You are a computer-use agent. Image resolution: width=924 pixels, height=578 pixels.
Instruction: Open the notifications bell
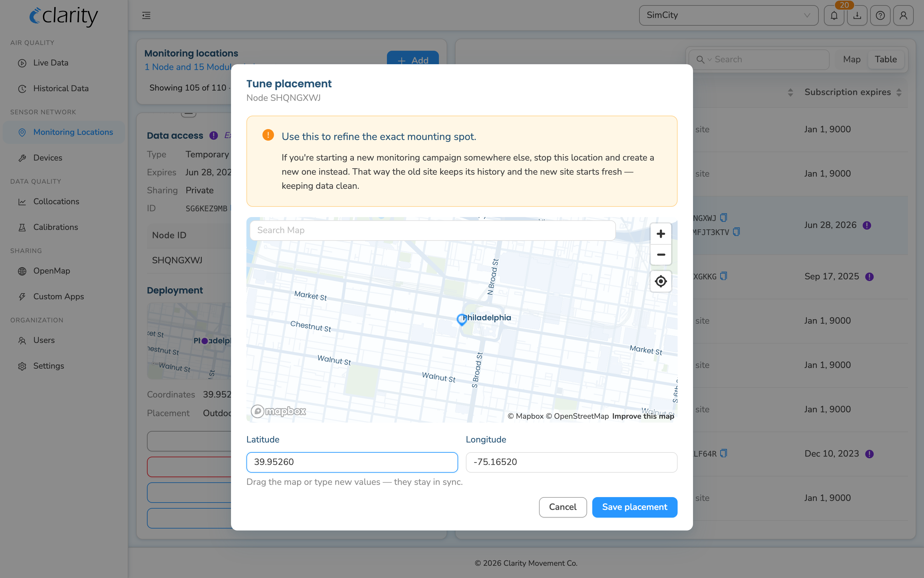[834, 15]
